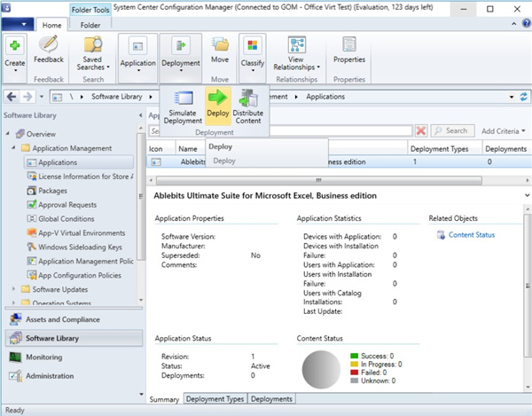Click Software Library in breadcrumb
The height and width of the screenshot is (416, 532).
coord(117,97)
